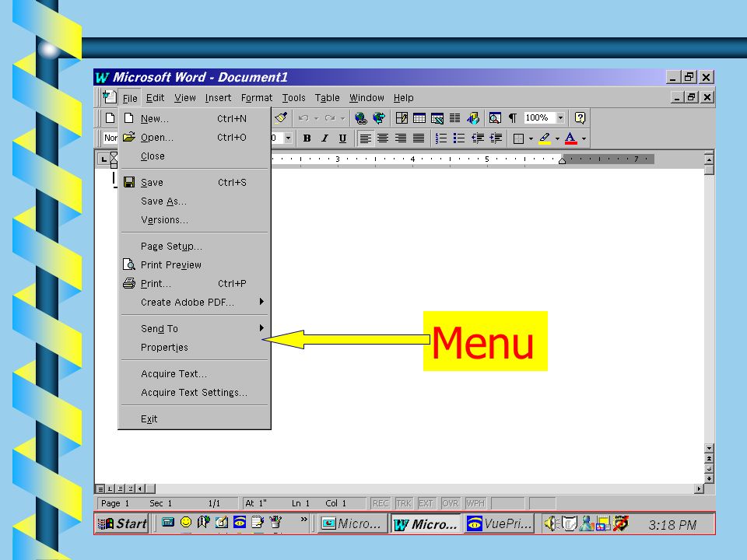Click the Insert Hyperlink globe icon
Viewport: 747px width, 560px height.
(360, 118)
